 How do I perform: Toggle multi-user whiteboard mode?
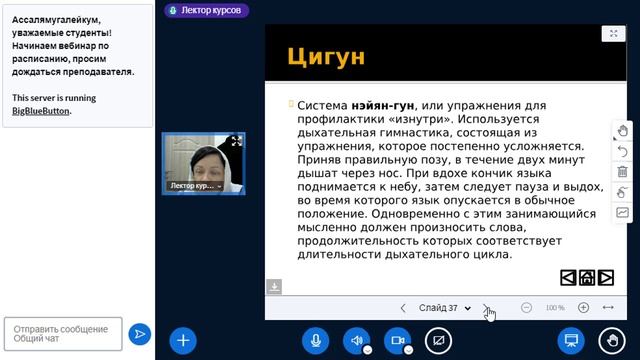[622, 192]
